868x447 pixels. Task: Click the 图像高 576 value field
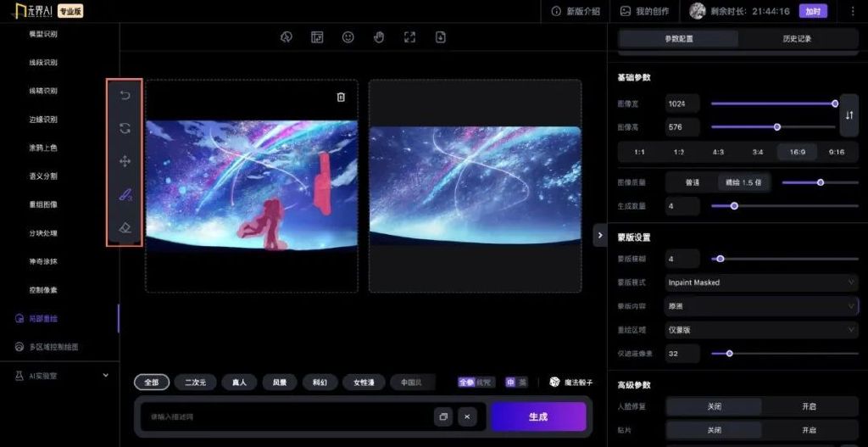[x=682, y=127]
